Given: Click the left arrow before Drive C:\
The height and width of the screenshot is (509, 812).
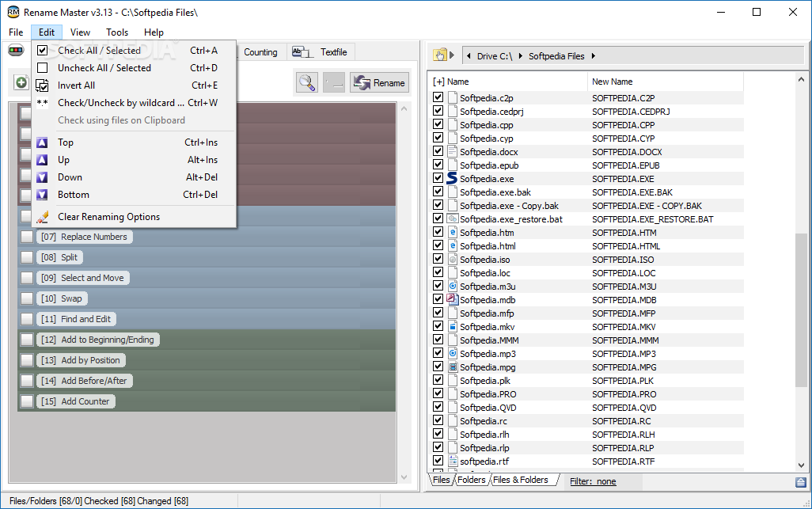Looking at the screenshot, I should coord(469,56).
